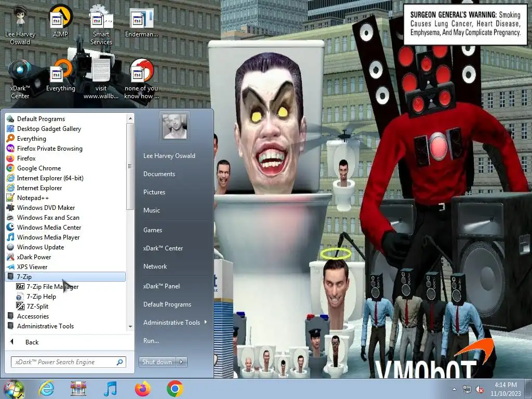
Task: Click the programs list scroll up arrow
Action: (x=130, y=118)
